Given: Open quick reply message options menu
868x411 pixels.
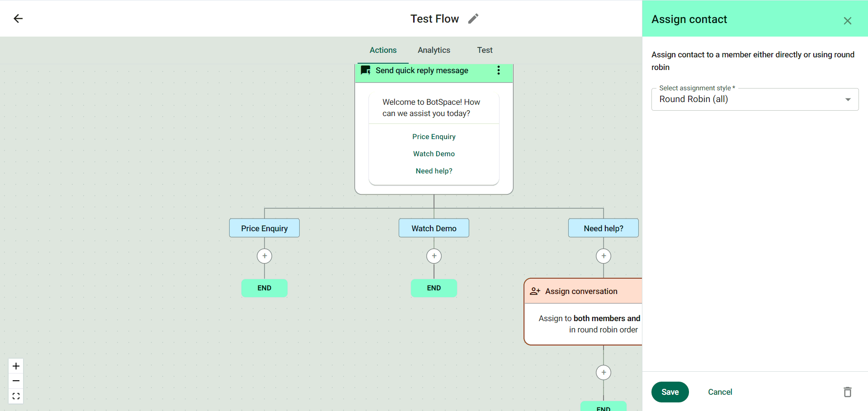Looking at the screenshot, I should pos(498,70).
